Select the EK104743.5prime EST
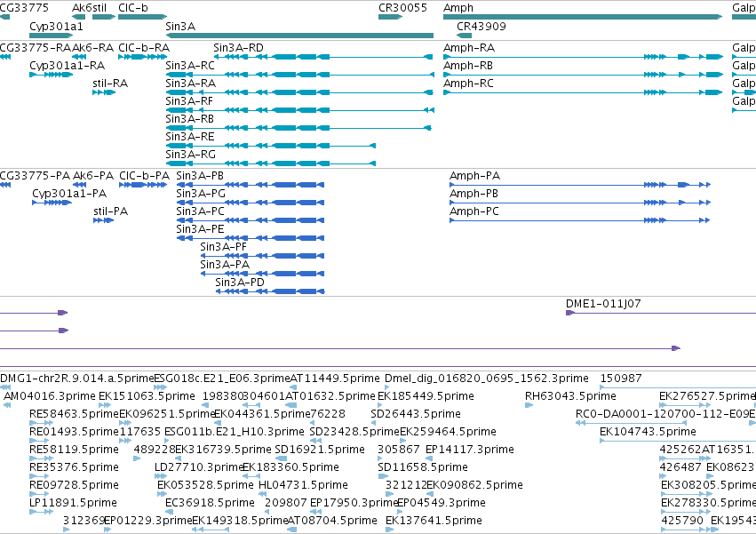Screen dimensions: 756x534 [x=678, y=441]
